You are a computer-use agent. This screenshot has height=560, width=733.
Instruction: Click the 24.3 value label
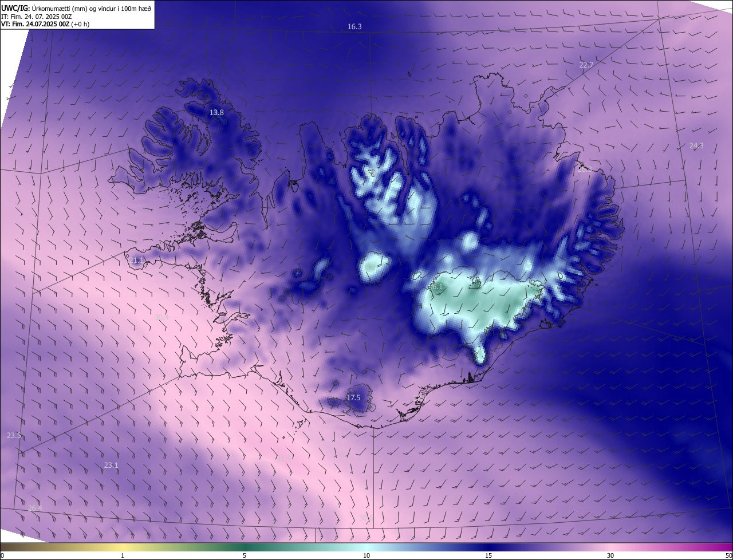696,146
